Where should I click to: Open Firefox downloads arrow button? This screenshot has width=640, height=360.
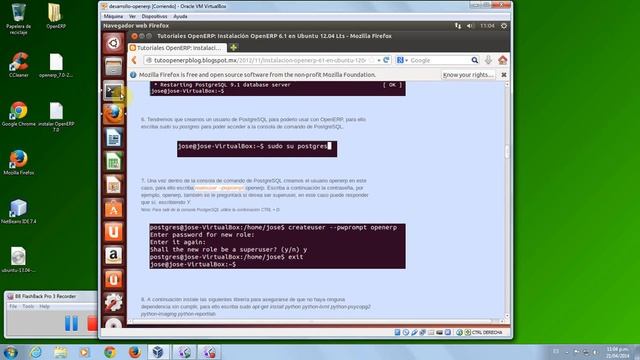click(488, 60)
